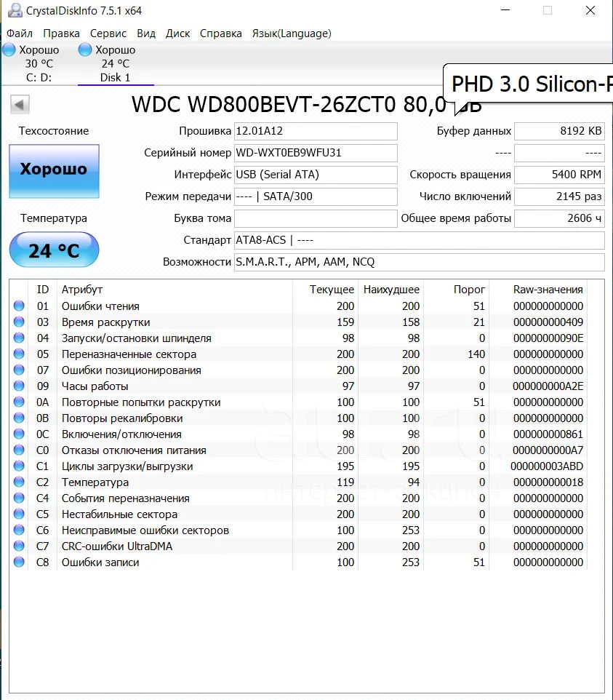613x700 pixels.
Task: Open the Справка menu
Action: click(x=221, y=33)
